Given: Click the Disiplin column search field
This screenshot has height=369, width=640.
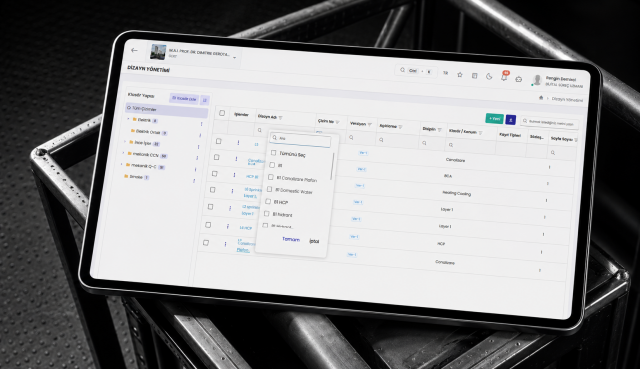Looking at the screenshot, I should [433, 143].
